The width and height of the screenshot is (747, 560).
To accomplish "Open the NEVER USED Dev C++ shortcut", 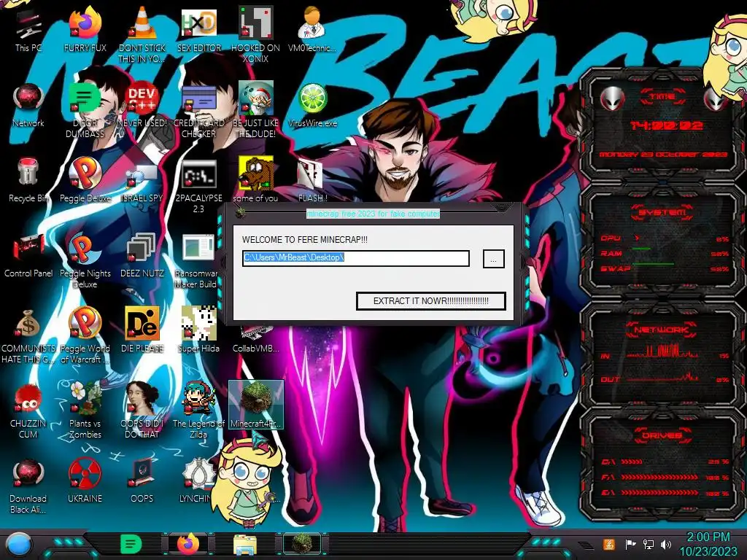I will click(x=142, y=105).
